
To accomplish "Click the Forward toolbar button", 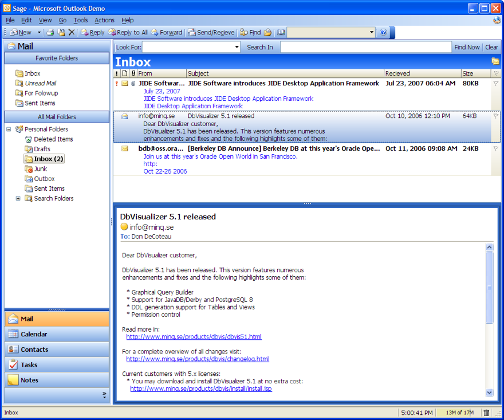I will [167, 33].
